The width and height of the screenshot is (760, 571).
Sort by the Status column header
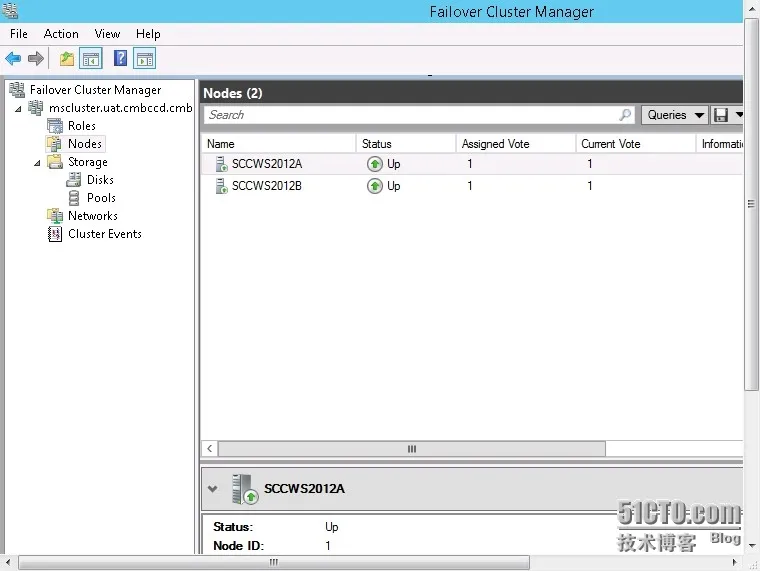(x=406, y=144)
